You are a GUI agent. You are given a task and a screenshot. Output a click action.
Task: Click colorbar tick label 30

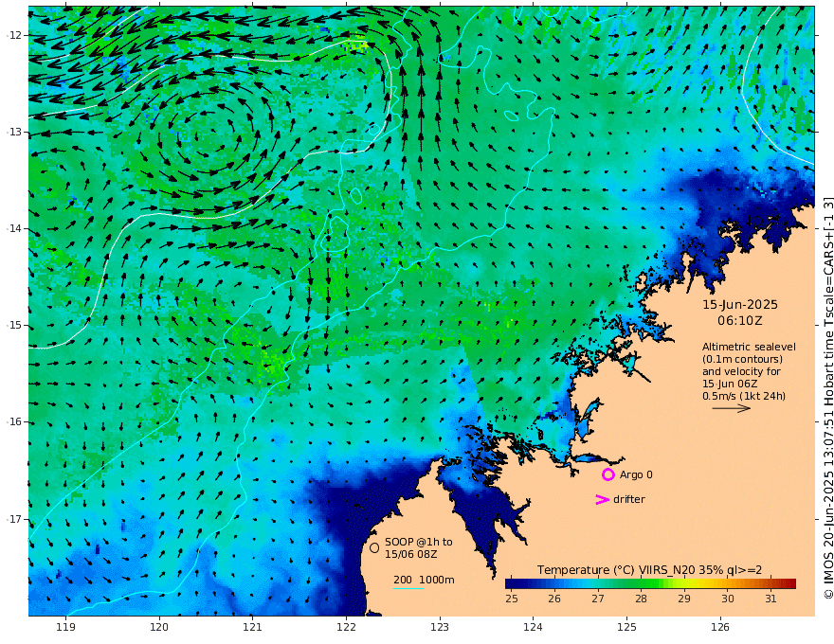728,599
